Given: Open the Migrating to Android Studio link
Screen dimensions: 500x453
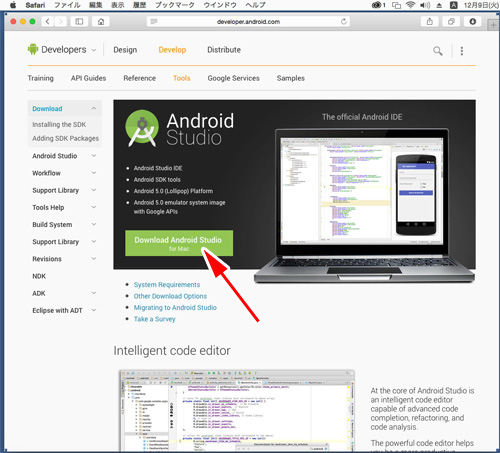Looking at the screenshot, I should tap(175, 307).
